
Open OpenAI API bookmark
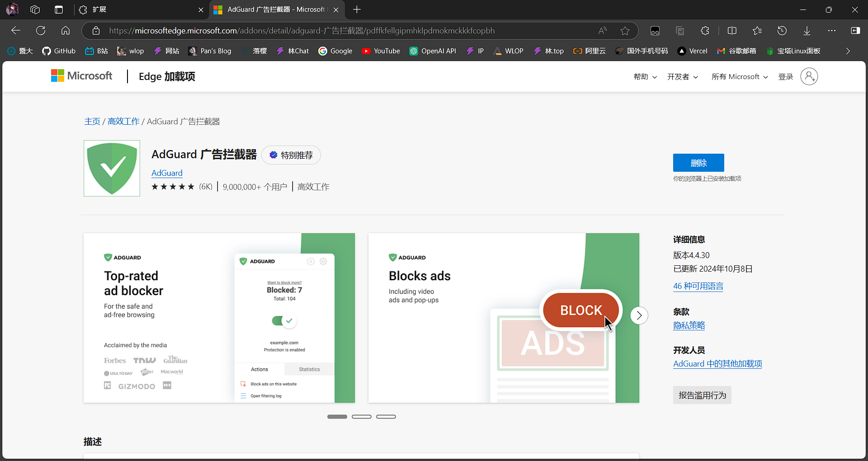tap(433, 51)
